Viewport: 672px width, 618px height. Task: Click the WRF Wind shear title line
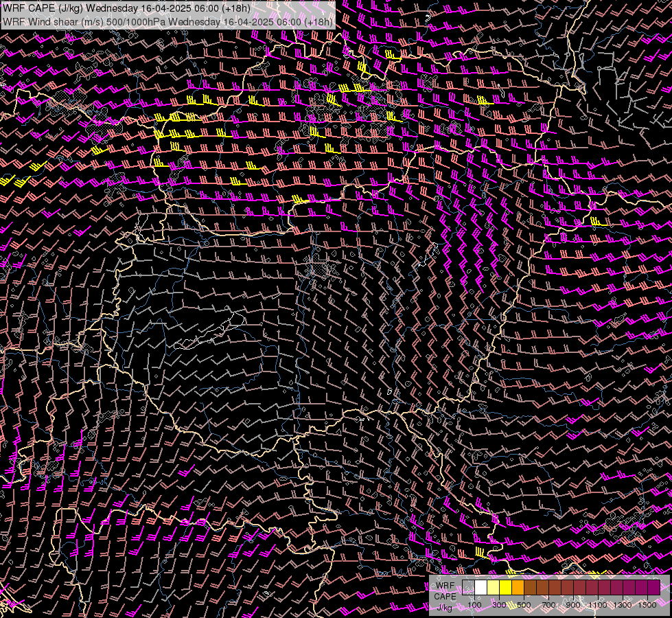[167, 21]
